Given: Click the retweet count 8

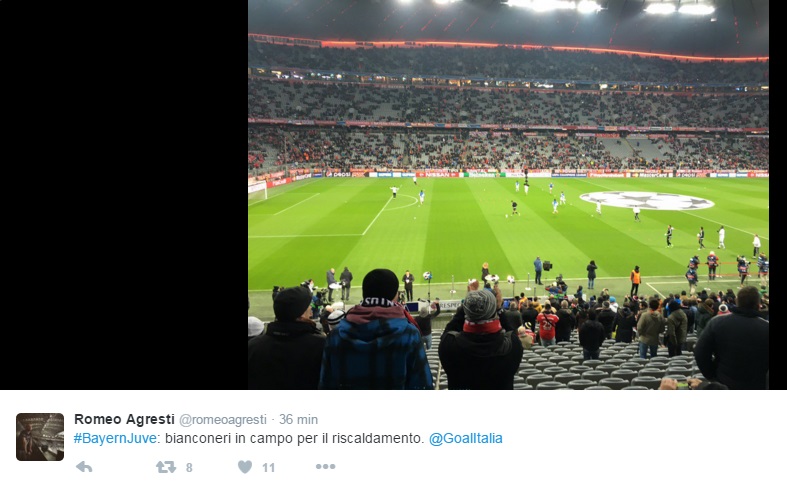Looking at the screenshot, I should [x=189, y=468].
